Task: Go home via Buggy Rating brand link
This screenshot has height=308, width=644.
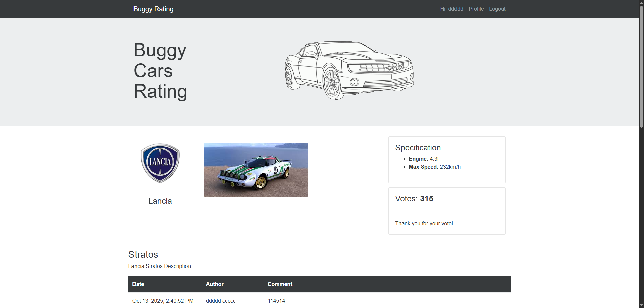Action: [x=153, y=9]
